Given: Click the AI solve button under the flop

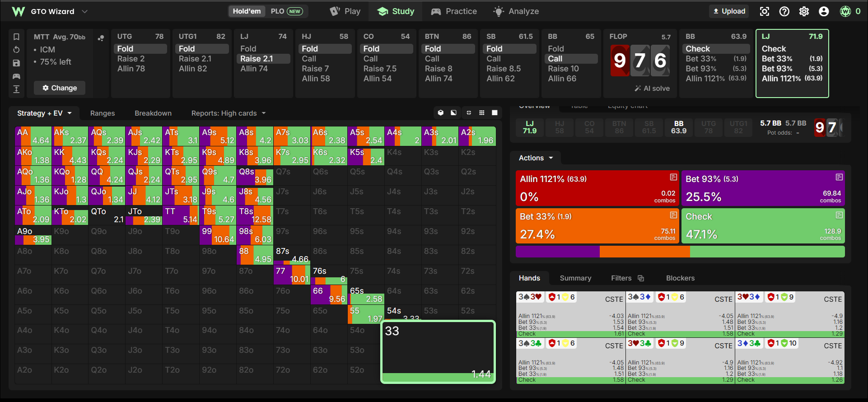Looking at the screenshot, I should tap(652, 89).
